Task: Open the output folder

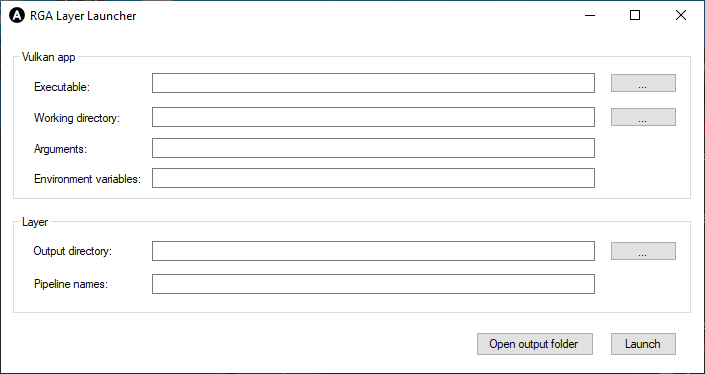Action: pos(535,344)
